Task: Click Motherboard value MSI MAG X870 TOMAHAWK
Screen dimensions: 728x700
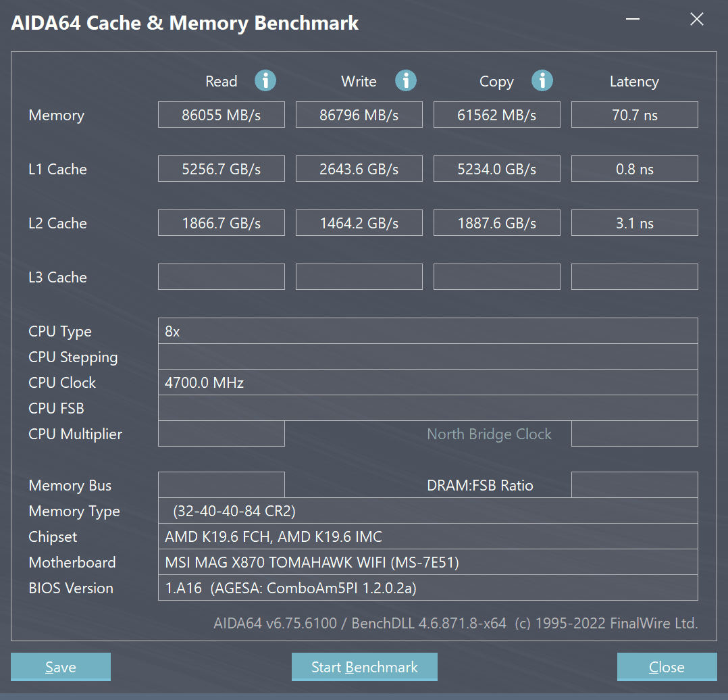Action: click(x=428, y=562)
